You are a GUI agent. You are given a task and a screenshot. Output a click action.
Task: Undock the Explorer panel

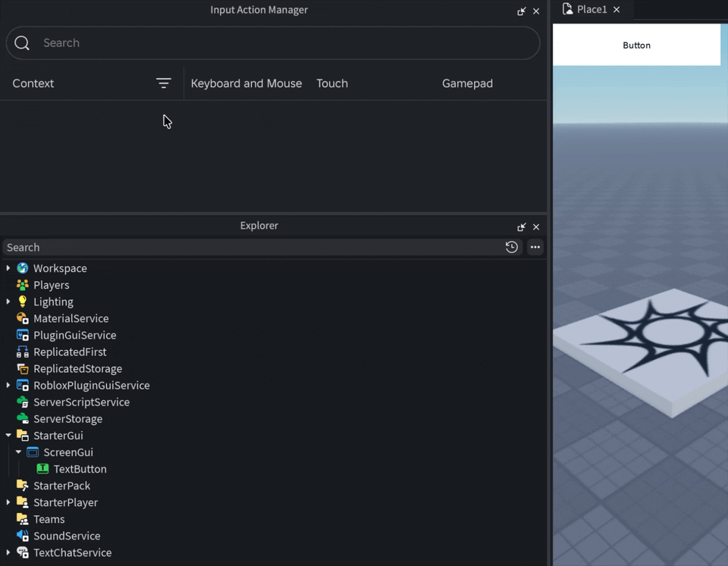pyautogui.click(x=522, y=227)
